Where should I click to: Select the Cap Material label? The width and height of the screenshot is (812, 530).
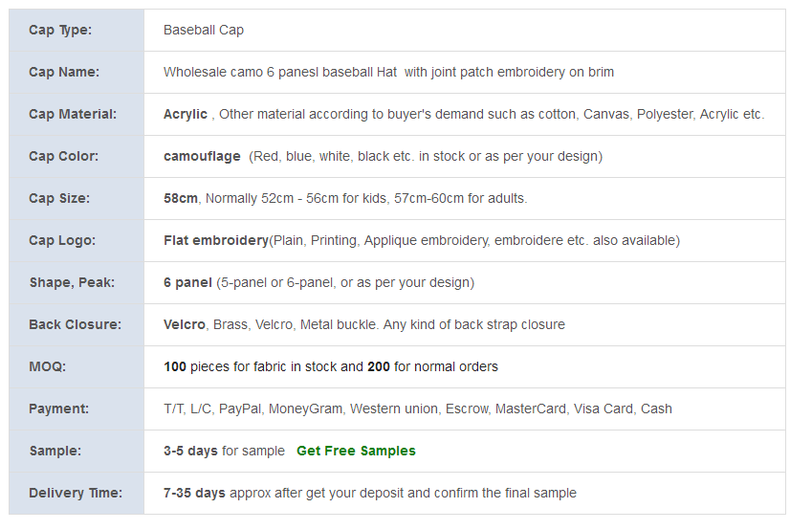coord(73,114)
